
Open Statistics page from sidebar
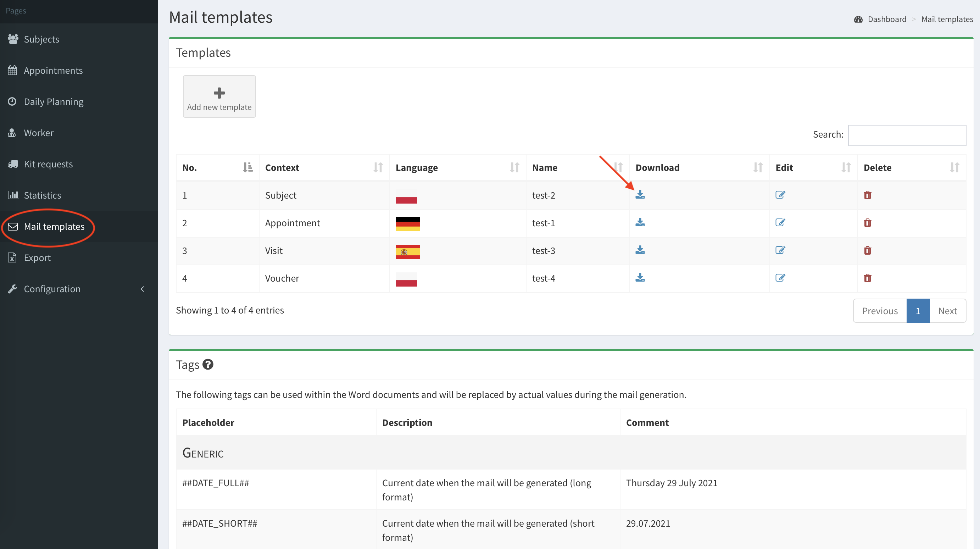click(x=42, y=195)
